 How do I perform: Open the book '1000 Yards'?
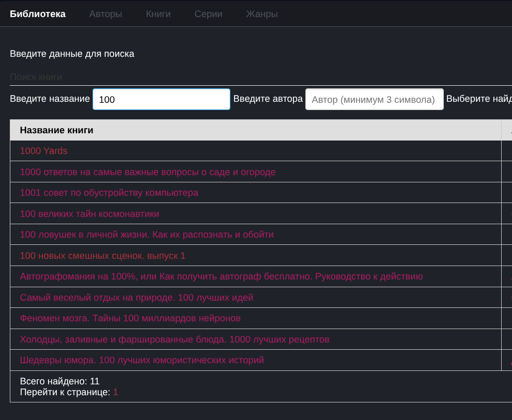pyautogui.click(x=44, y=151)
